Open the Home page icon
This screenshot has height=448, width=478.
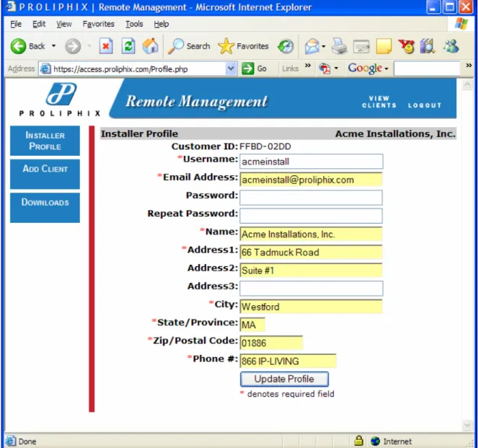tap(150, 46)
